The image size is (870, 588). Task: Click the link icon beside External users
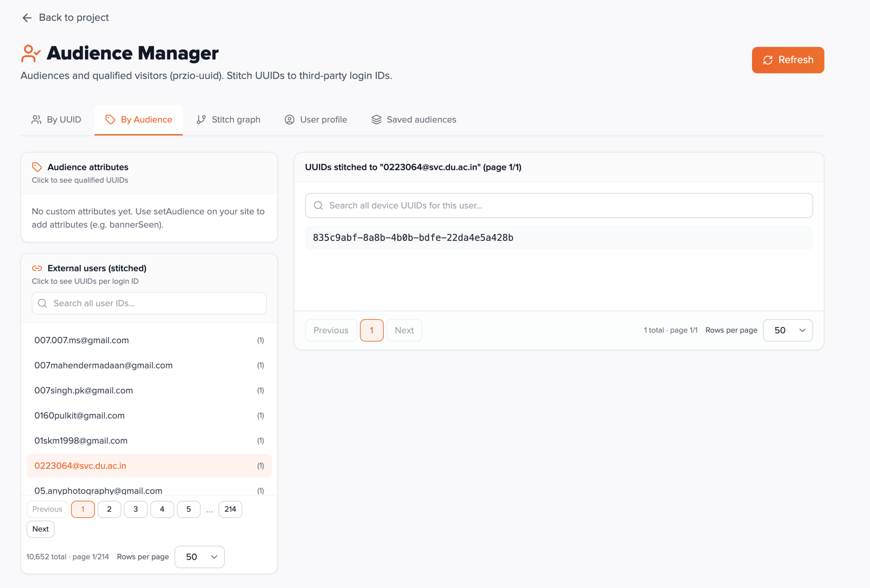pyautogui.click(x=37, y=268)
